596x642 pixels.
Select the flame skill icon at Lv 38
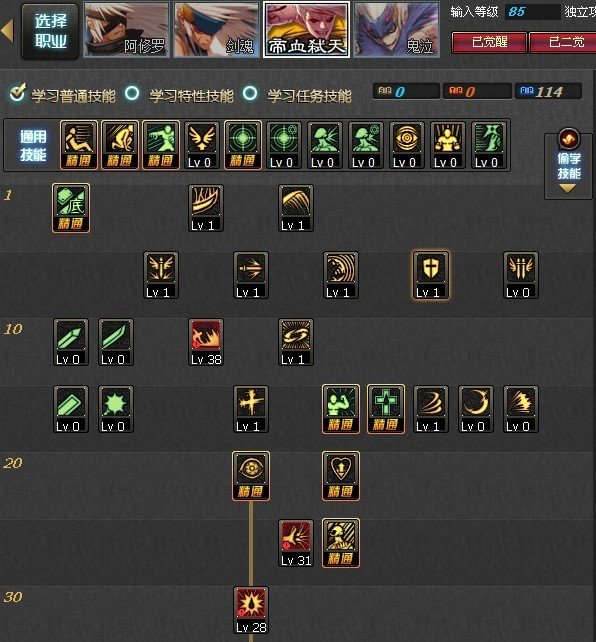206,342
